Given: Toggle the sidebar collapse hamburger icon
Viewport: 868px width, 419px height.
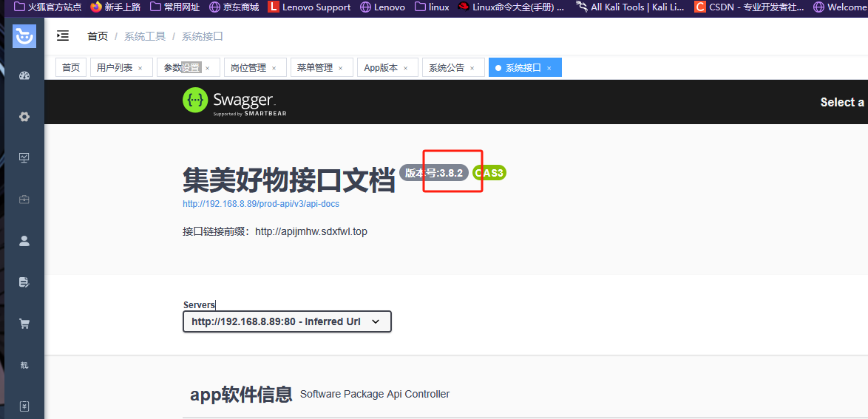Looking at the screenshot, I should 63,35.
